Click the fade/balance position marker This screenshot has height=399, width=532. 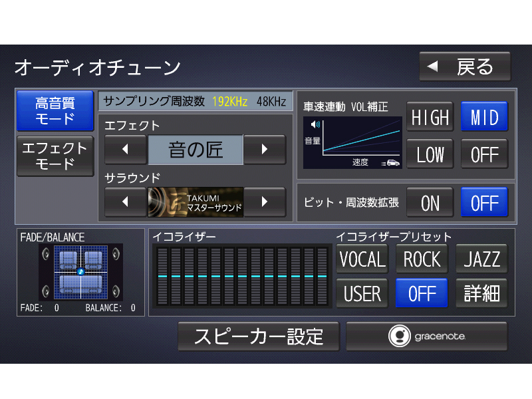pyautogui.click(x=80, y=271)
